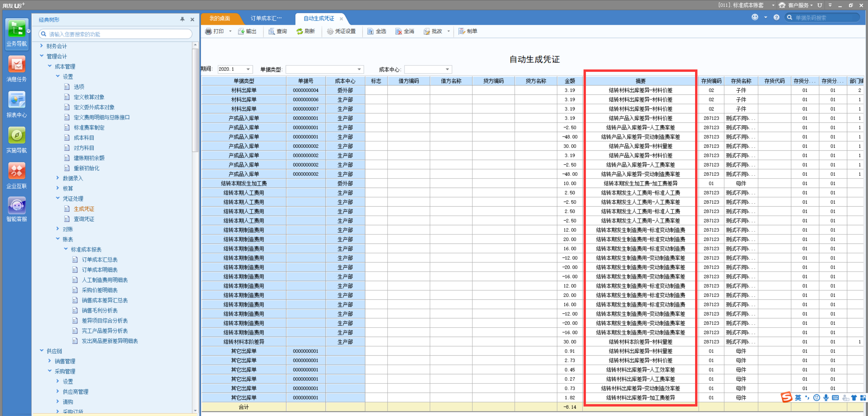
Task: Open the 批改 dropdown arrow
Action: [448, 32]
